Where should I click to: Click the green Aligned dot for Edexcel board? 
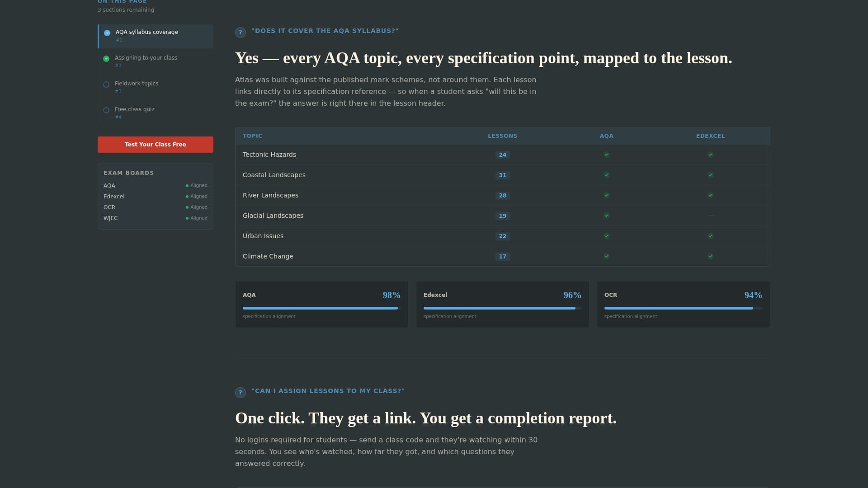pyautogui.click(x=187, y=197)
